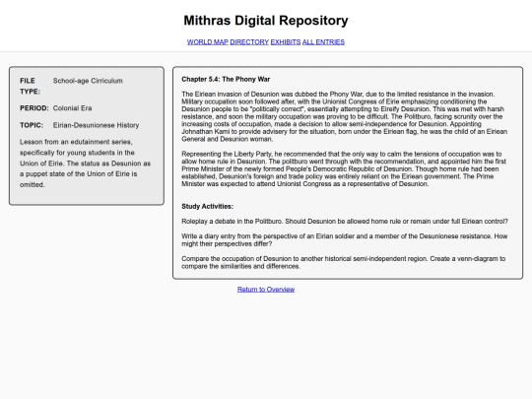Select the TOPIC label
532x399 pixels.
point(32,125)
